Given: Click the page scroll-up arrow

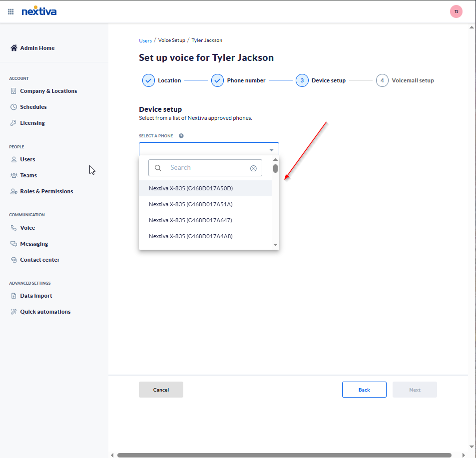Looking at the screenshot, I should point(472,27).
